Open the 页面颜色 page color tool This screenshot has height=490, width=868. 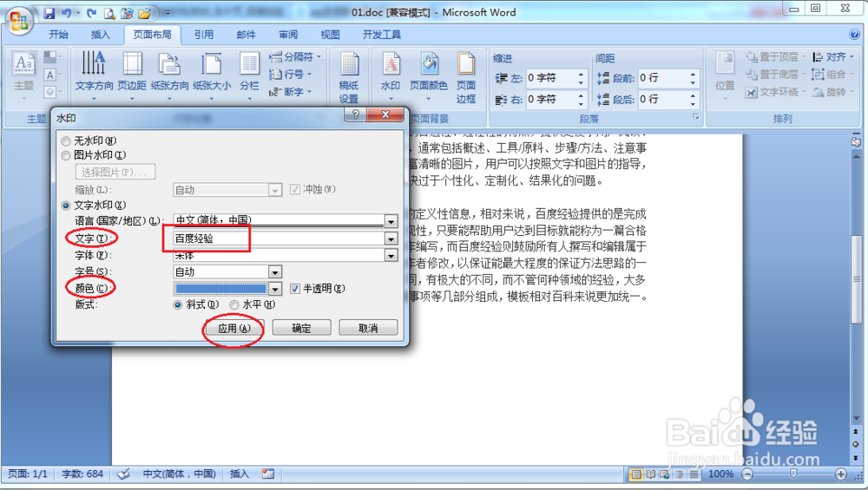point(429,75)
